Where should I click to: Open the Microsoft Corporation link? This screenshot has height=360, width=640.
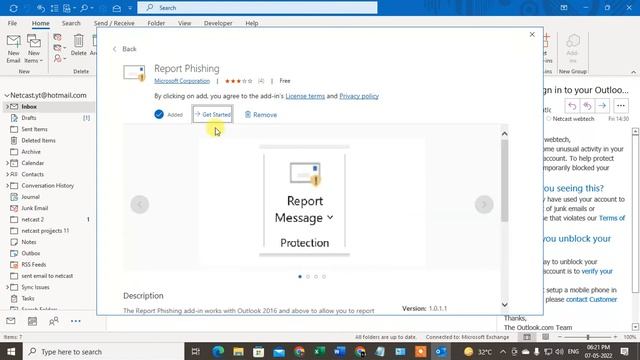[182, 81]
